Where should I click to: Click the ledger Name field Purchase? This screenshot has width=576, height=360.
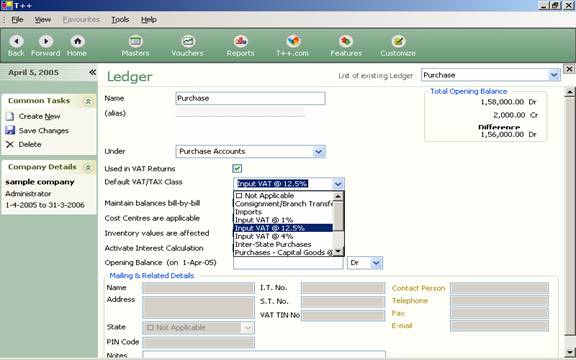pyautogui.click(x=250, y=98)
